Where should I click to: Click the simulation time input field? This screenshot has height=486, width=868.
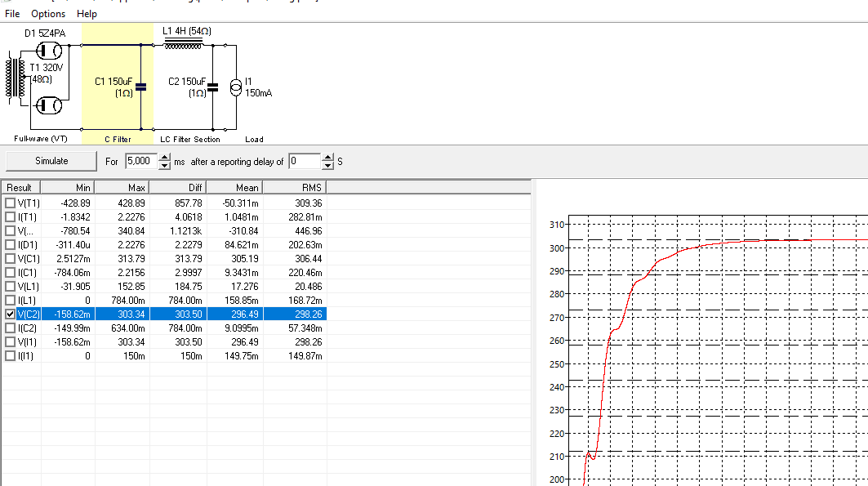point(142,161)
